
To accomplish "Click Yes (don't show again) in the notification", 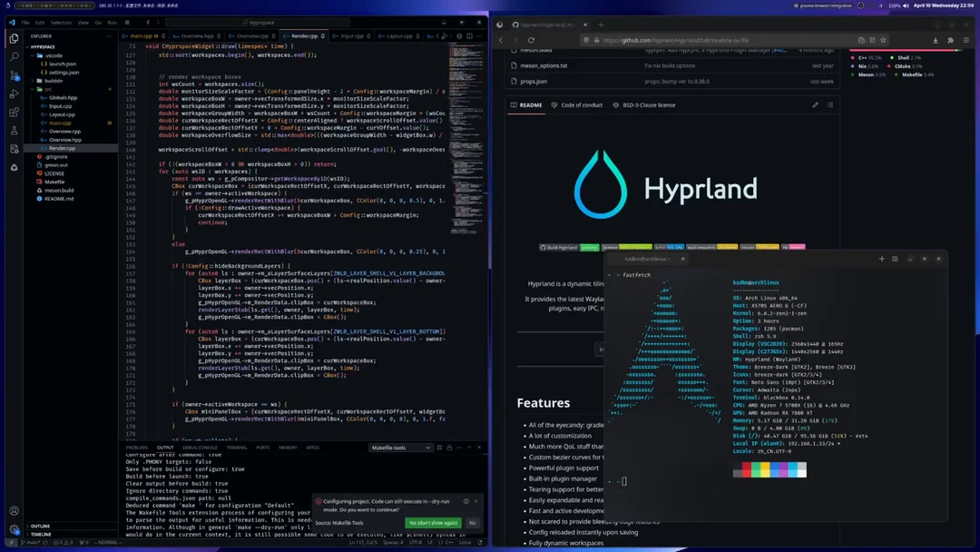I will (x=433, y=523).
